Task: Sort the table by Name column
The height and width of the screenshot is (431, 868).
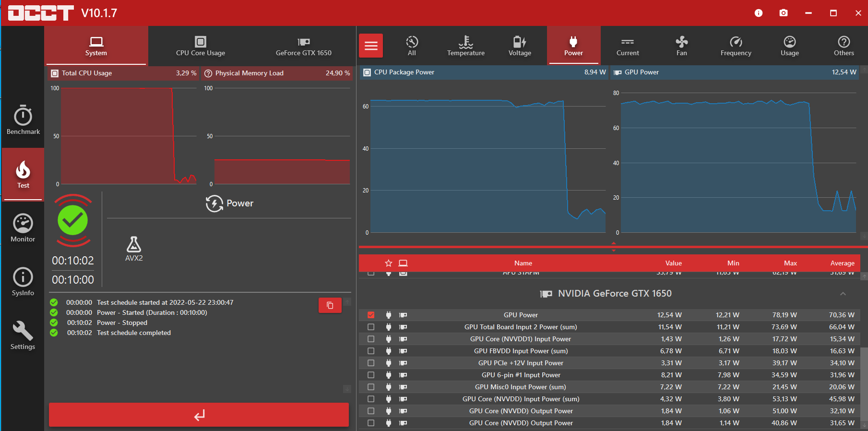Action: 523,263
